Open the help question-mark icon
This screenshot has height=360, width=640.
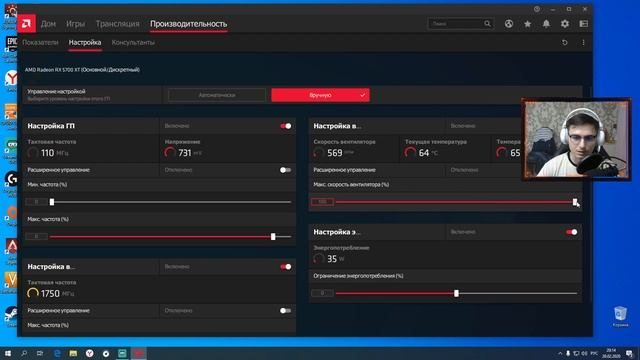click(537, 9)
